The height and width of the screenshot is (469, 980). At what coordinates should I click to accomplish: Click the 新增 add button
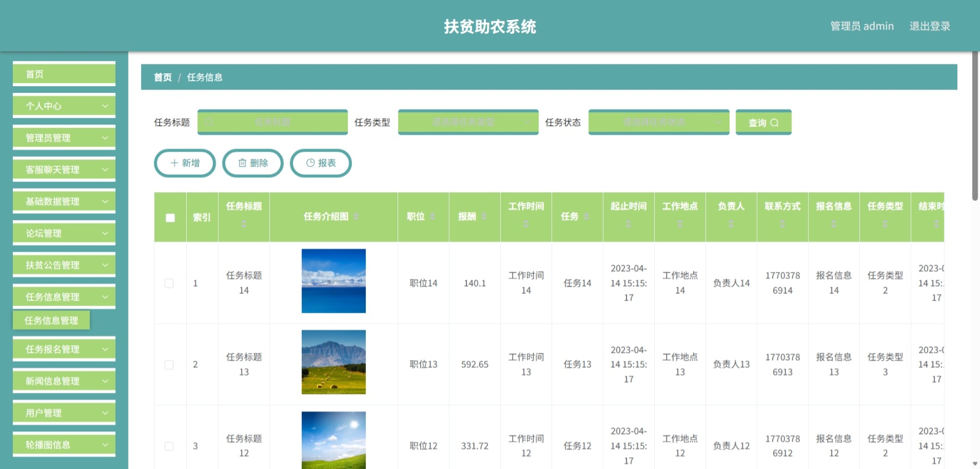coord(185,163)
